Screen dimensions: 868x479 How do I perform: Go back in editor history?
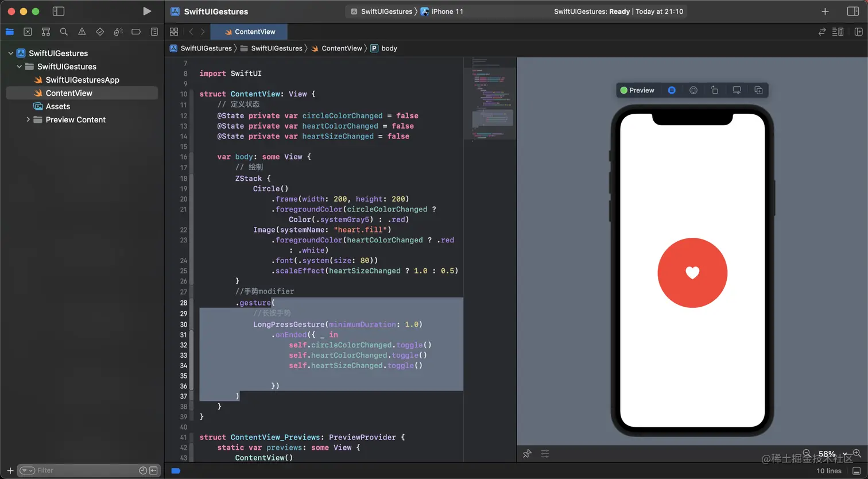coord(191,32)
